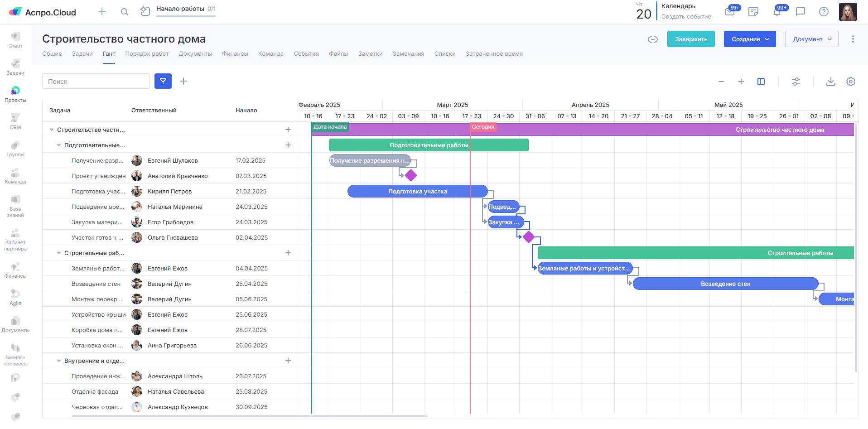Image resolution: width=868 pixels, height=429 pixels.
Task: Open the help question mark icon
Action: (824, 12)
